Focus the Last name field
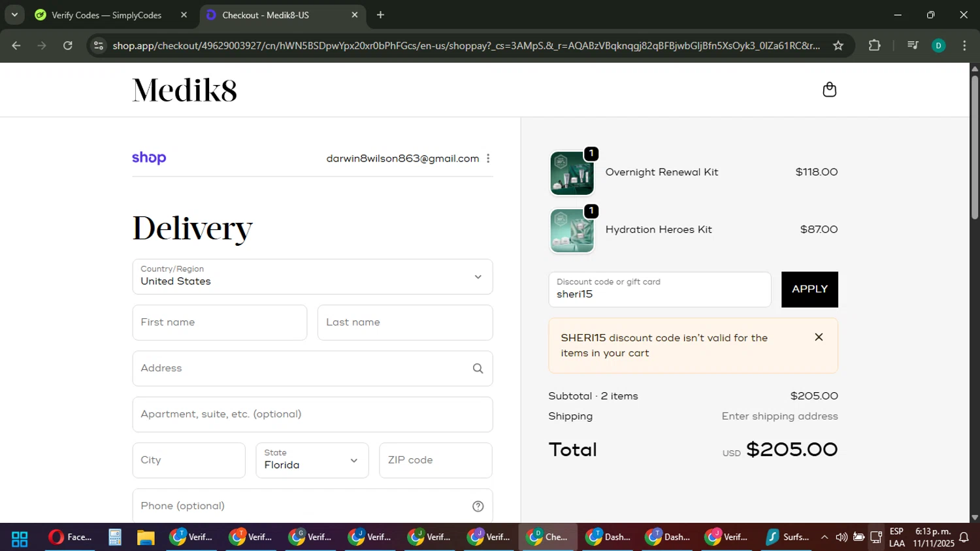Viewport: 980px width, 551px height. (405, 322)
